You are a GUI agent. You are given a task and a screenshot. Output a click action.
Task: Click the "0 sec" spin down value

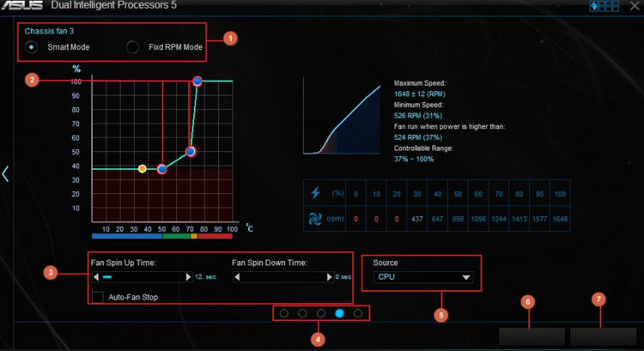343,277
